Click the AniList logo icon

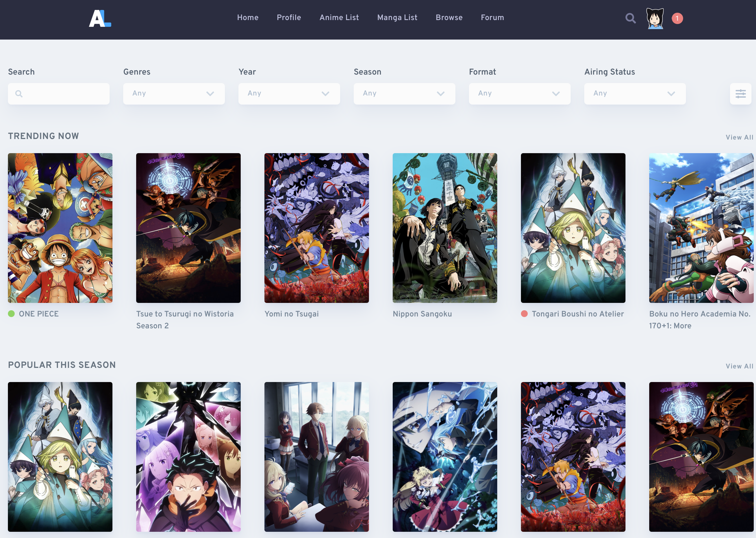pos(100,19)
